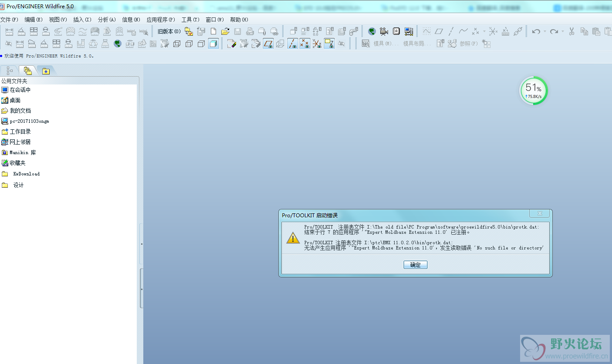Select the coordinate system creation tool
The height and width of the screenshot is (364, 612).
click(493, 31)
